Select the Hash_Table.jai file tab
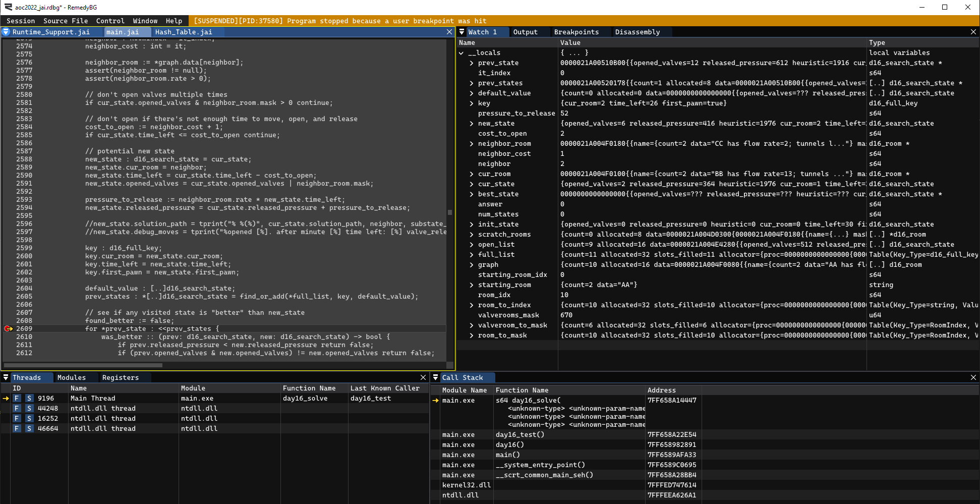The image size is (980, 504). [x=184, y=32]
